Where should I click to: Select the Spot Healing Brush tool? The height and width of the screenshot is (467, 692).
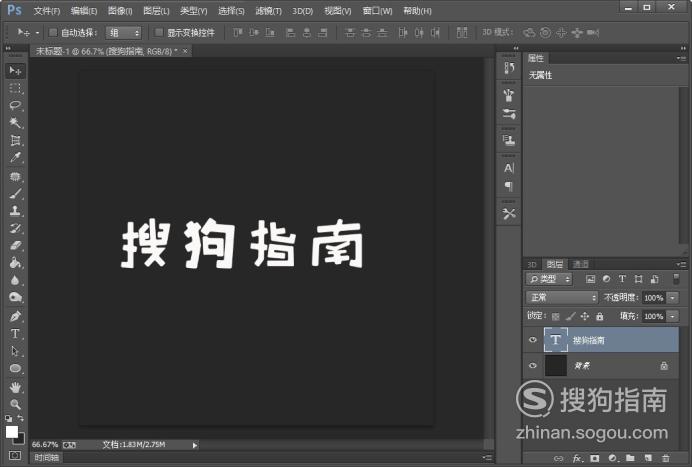click(x=15, y=177)
